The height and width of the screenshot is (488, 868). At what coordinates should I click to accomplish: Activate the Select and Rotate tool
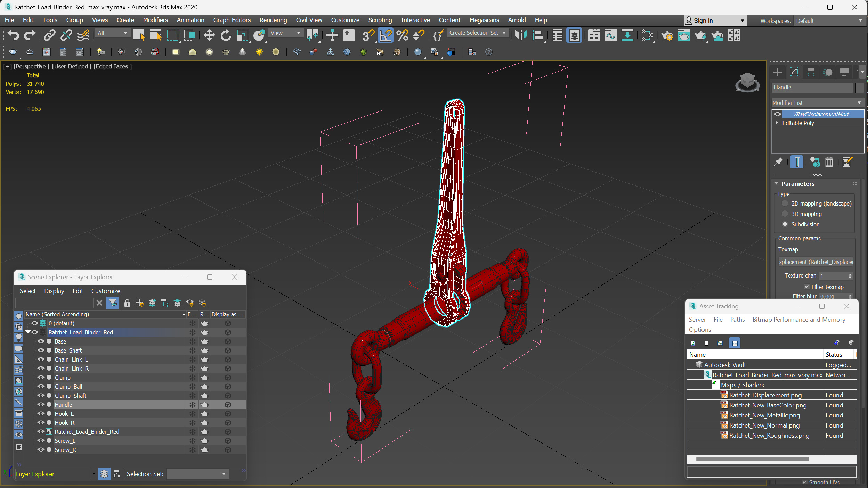click(226, 35)
